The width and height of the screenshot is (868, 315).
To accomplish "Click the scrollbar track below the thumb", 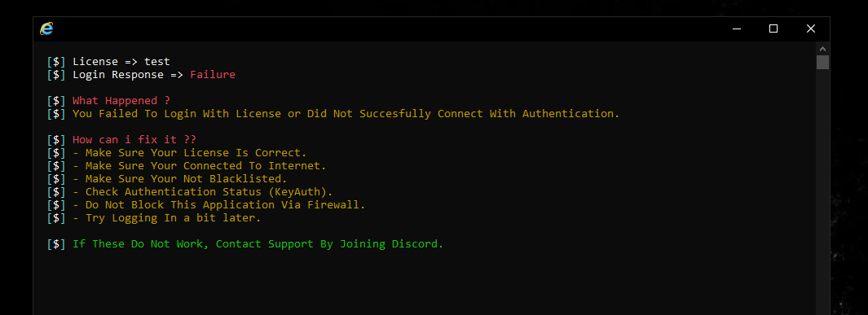I will point(822,192).
